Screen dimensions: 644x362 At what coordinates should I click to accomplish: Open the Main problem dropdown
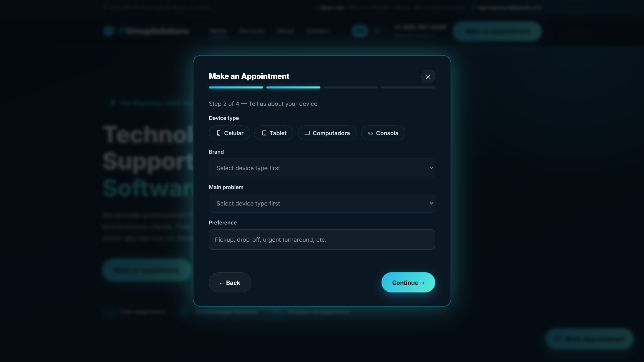point(322,203)
